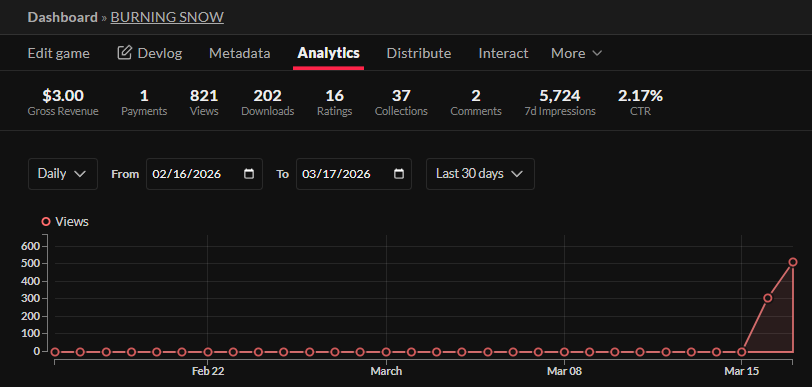Select the 2 Comments stat

(x=476, y=103)
